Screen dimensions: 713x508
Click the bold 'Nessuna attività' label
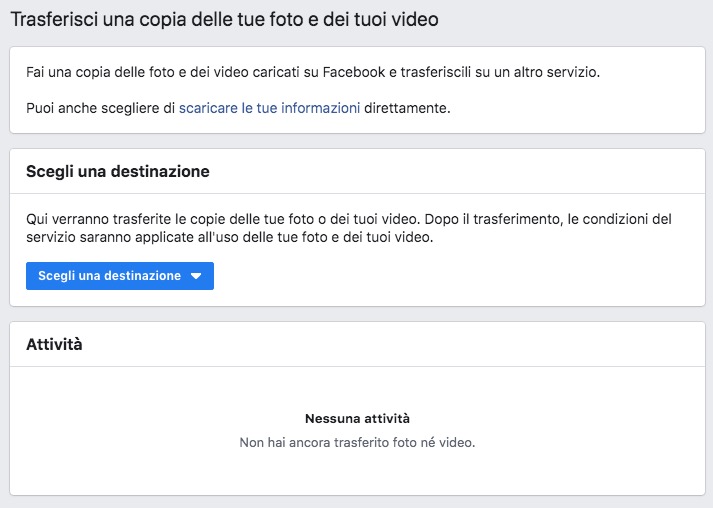point(357,419)
